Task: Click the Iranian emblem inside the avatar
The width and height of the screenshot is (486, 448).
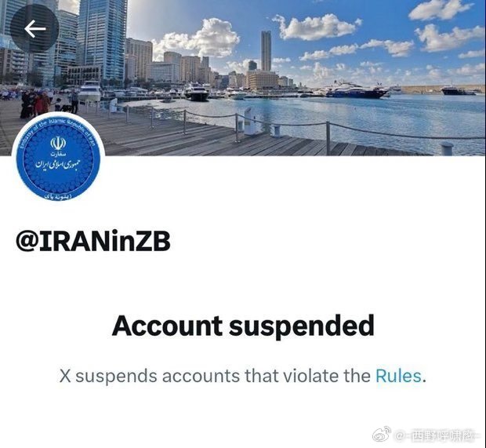Action: (58, 144)
